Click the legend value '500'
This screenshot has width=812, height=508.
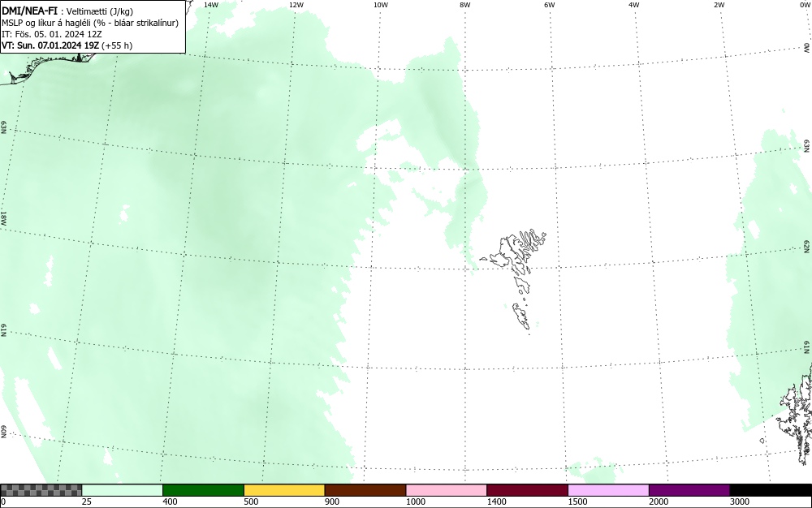(x=251, y=502)
